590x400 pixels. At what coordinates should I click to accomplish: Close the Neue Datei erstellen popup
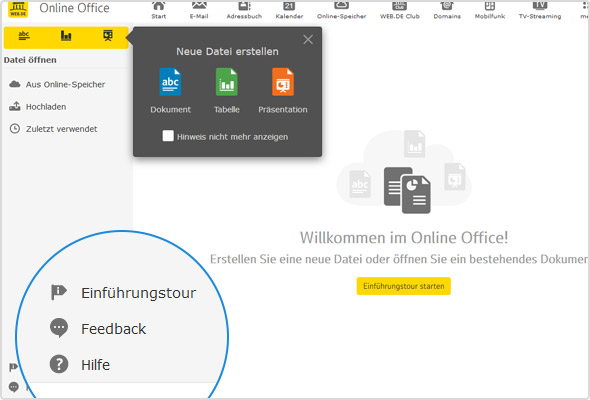(x=308, y=40)
